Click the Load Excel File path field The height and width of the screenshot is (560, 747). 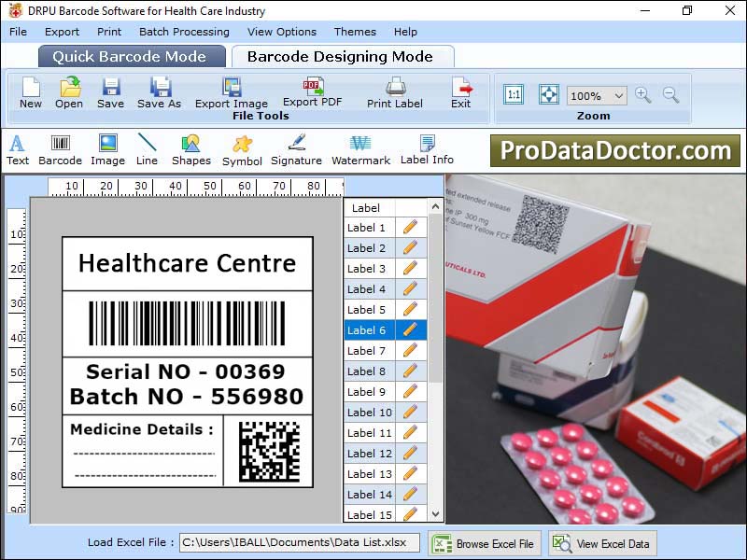pyautogui.click(x=299, y=541)
